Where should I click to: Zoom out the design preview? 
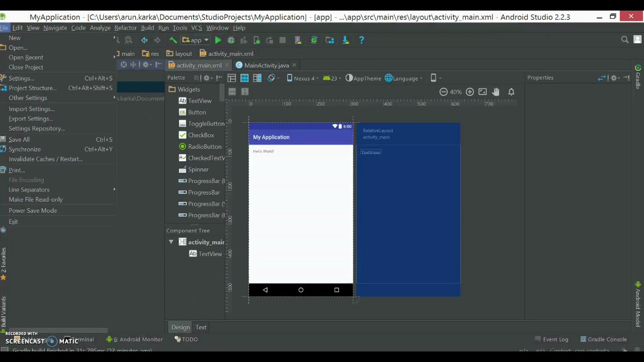click(x=443, y=92)
